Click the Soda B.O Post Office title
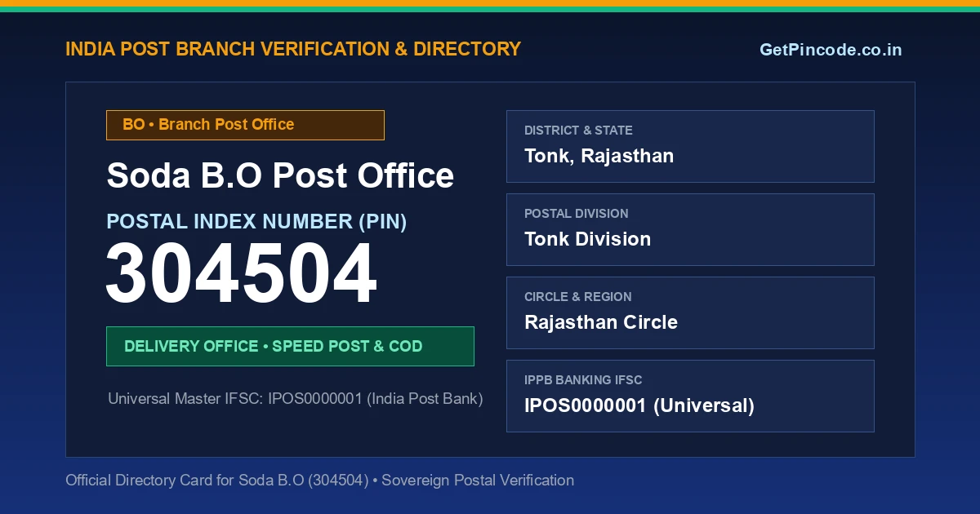This screenshot has height=514, width=980. click(x=280, y=175)
